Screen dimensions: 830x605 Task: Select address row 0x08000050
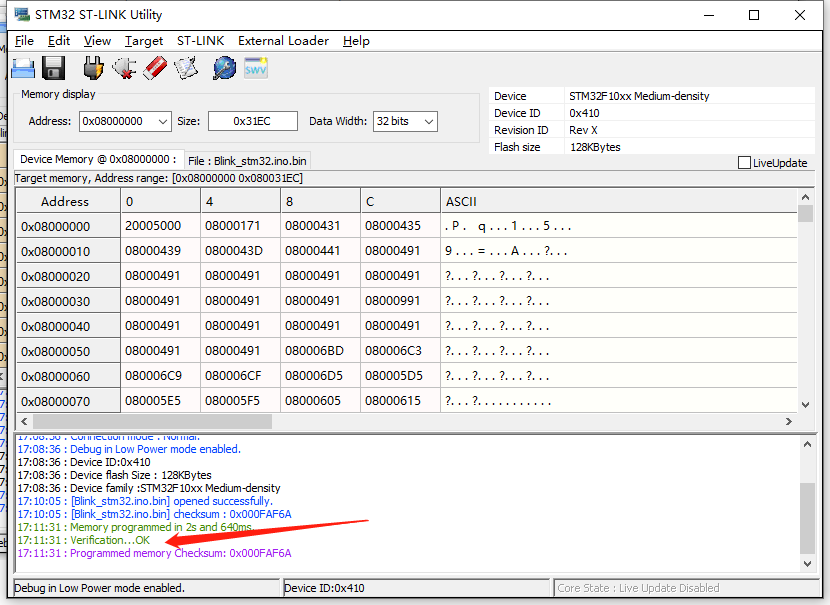[x=68, y=351]
